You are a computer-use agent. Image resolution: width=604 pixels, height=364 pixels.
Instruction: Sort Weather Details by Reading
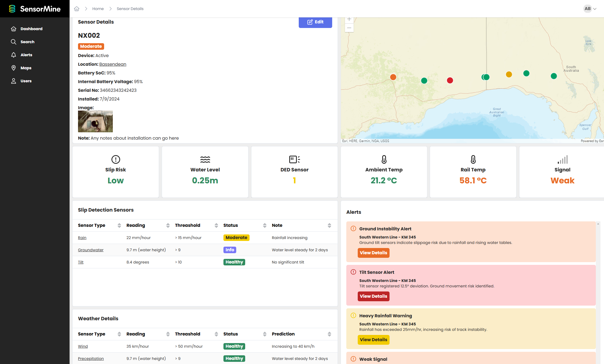tap(168, 334)
